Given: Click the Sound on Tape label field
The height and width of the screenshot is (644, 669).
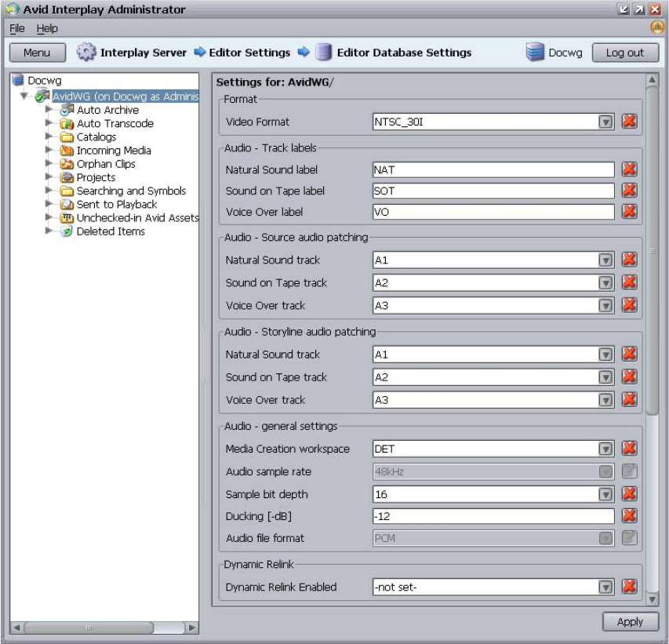Looking at the screenshot, I should 493,191.
